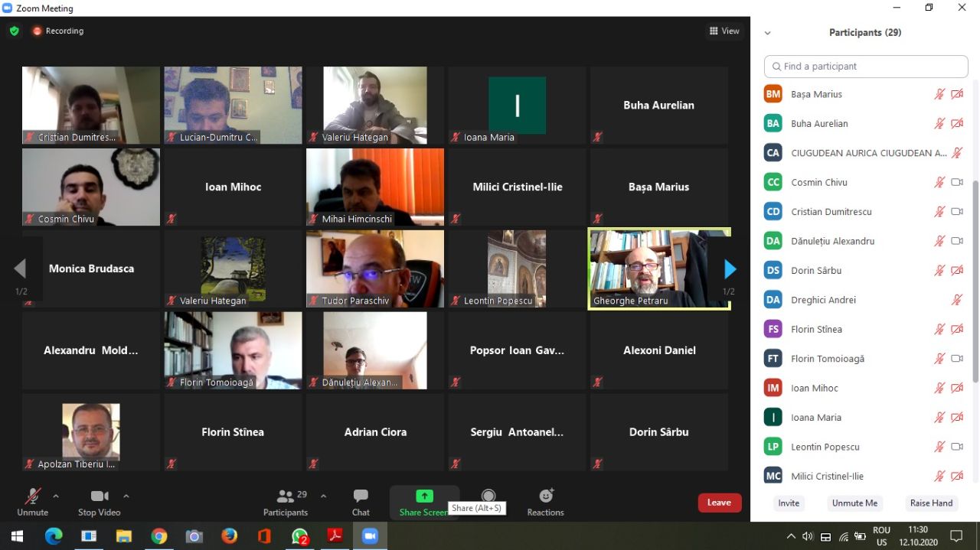Viewport: 980px width, 550px height.
Task: Open the View layout menu
Action: point(724,31)
